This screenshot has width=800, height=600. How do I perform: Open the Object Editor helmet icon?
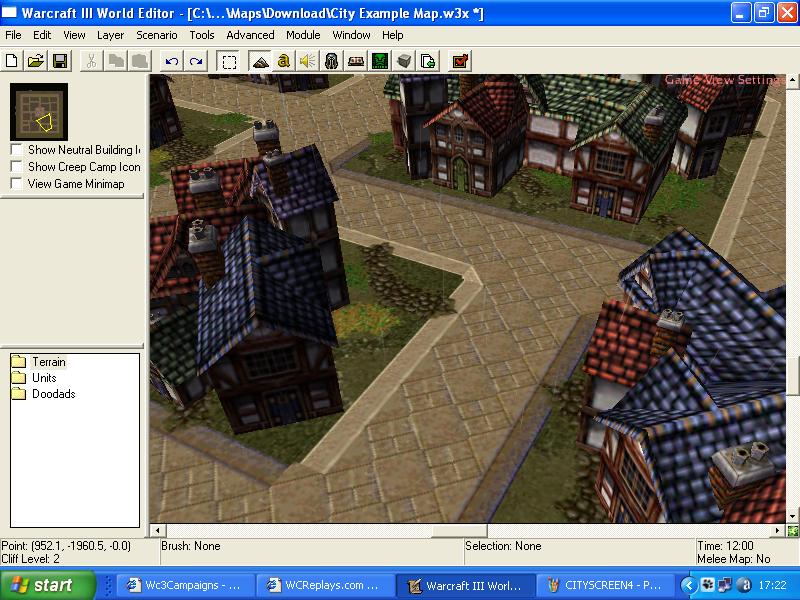[332, 62]
